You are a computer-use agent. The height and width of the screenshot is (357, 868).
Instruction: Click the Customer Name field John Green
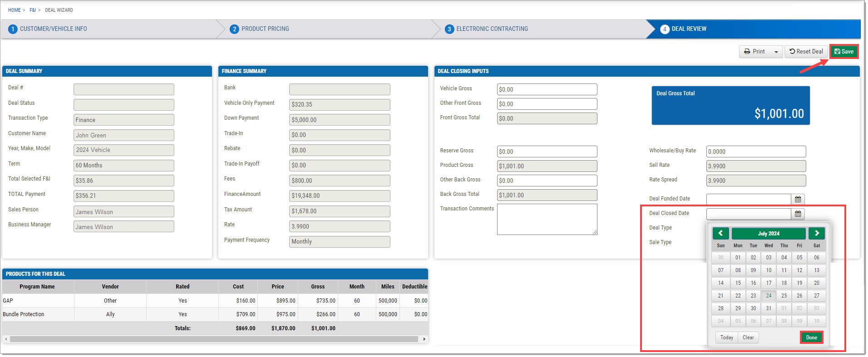(124, 135)
